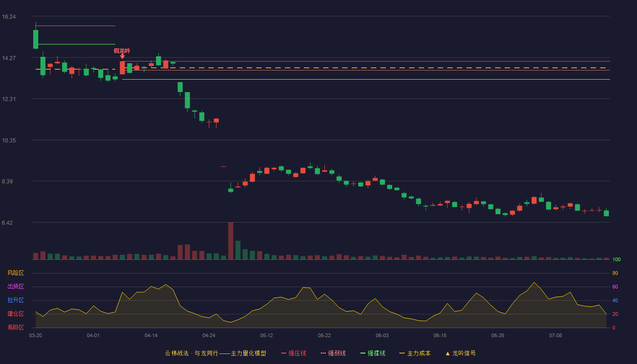Select the 风险区 zone label
The height and width of the screenshot is (364, 637).
[15, 273]
